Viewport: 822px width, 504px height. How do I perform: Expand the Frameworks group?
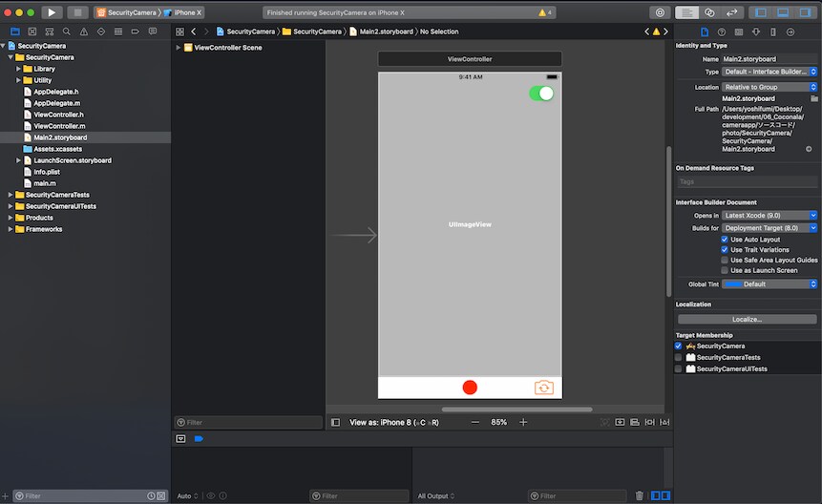[11, 229]
